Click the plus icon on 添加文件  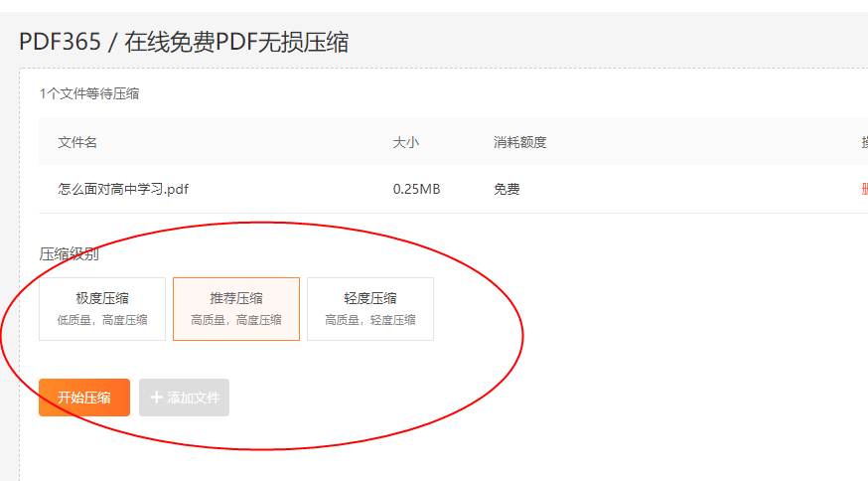[x=156, y=398]
